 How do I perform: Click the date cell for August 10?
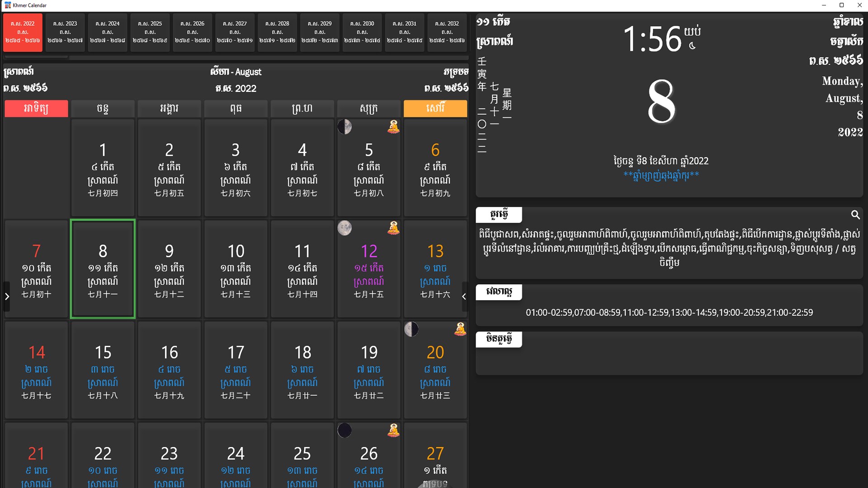pos(236,269)
